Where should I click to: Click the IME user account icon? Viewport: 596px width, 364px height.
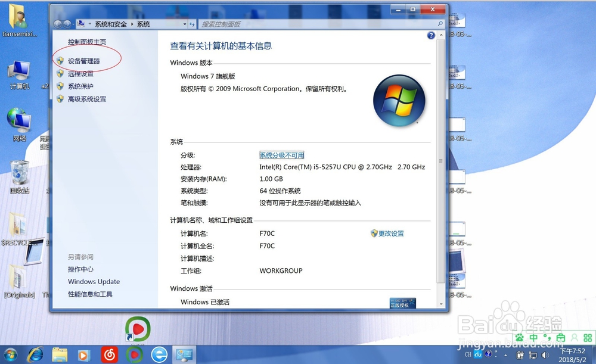[x=575, y=337]
